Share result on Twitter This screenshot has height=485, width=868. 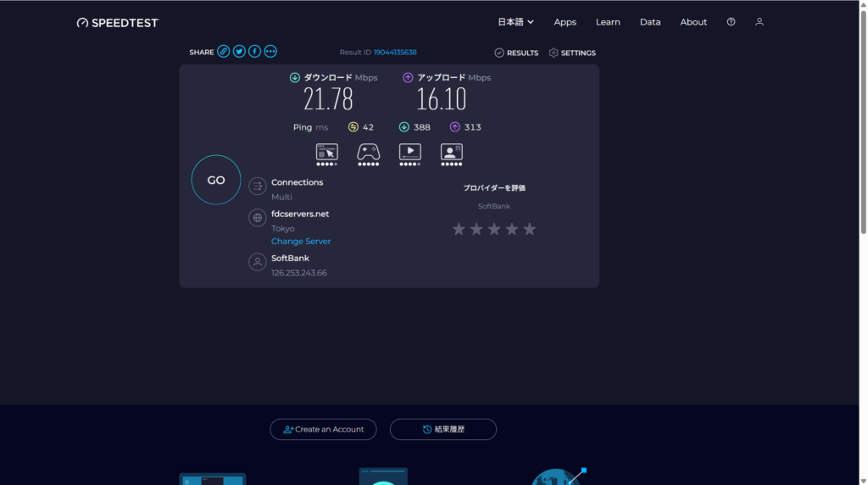click(x=239, y=52)
